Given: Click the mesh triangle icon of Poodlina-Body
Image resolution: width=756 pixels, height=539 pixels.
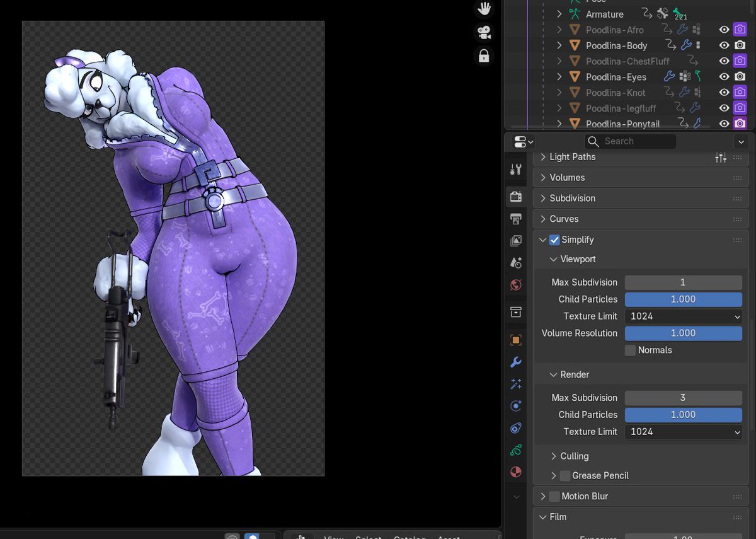Looking at the screenshot, I should tap(575, 45).
